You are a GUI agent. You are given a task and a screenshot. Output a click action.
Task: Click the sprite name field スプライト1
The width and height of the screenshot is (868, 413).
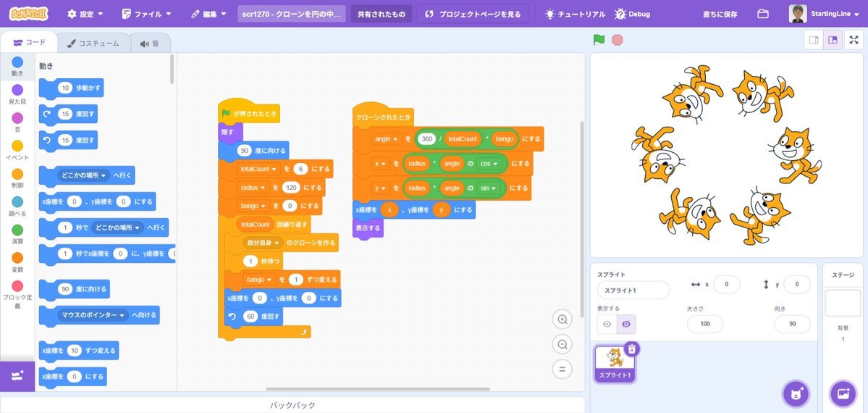(633, 290)
